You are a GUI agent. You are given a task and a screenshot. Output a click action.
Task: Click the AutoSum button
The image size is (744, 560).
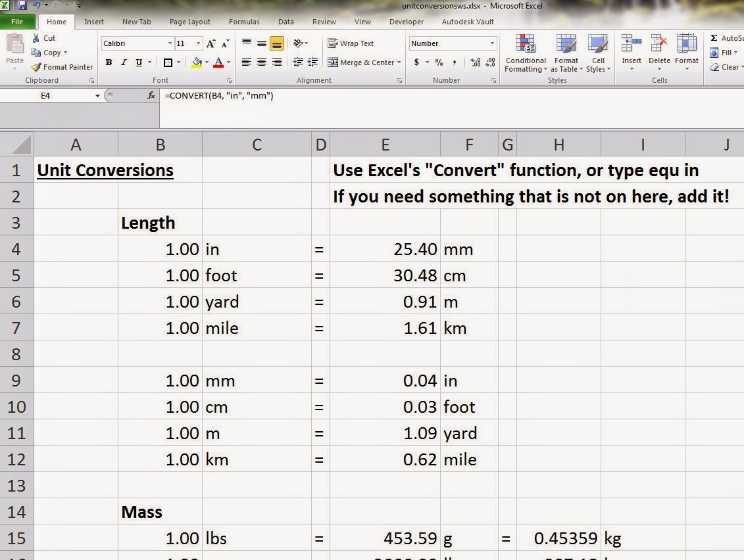(x=726, y=38)
